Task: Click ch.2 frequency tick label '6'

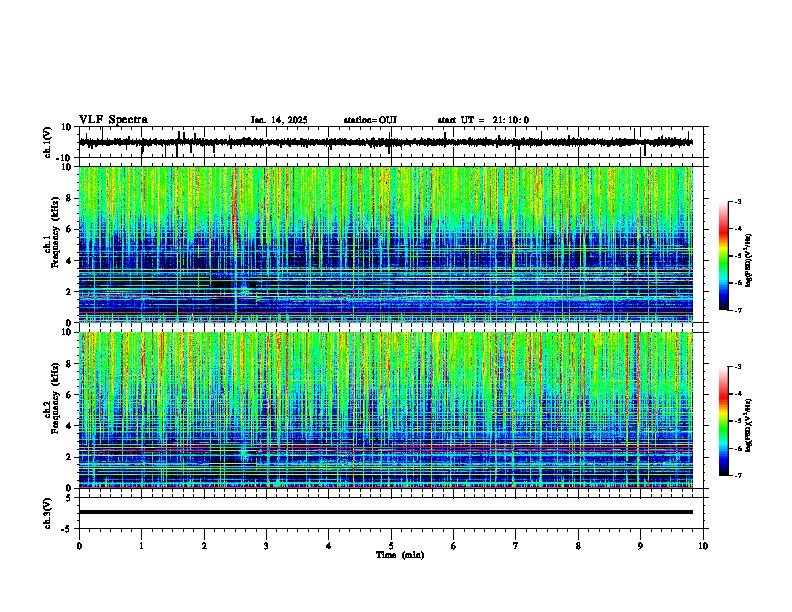Action: coord(69,395)
